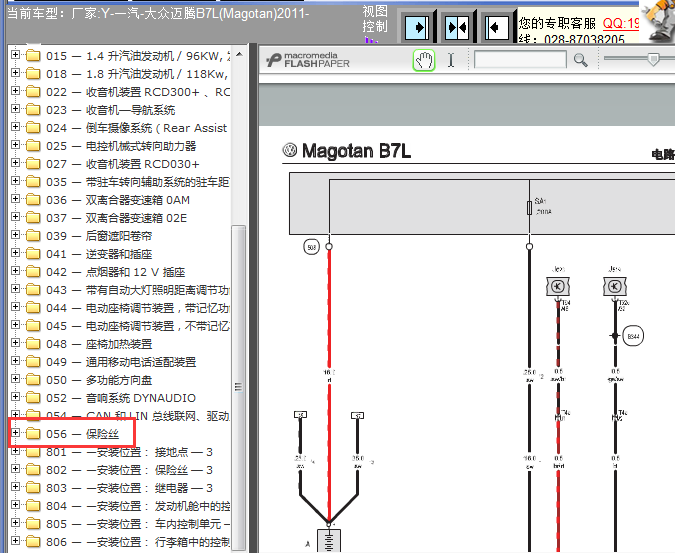The image size is (675, 553).
Task: Expand the 803 安装位置 继电器 node
Action: (x=15, y=487)
